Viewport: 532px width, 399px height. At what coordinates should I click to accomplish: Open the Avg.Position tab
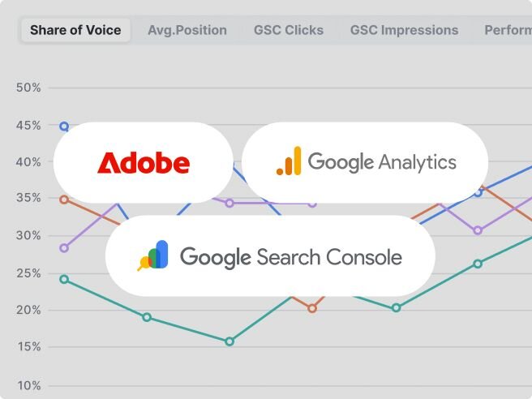point(187,30)
